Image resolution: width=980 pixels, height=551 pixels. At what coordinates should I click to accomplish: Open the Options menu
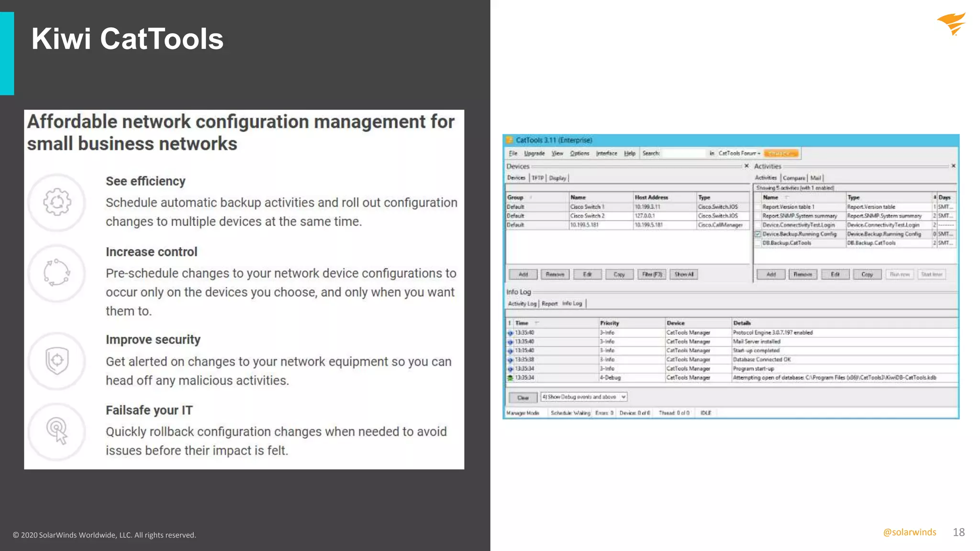(x=579, y=154)
